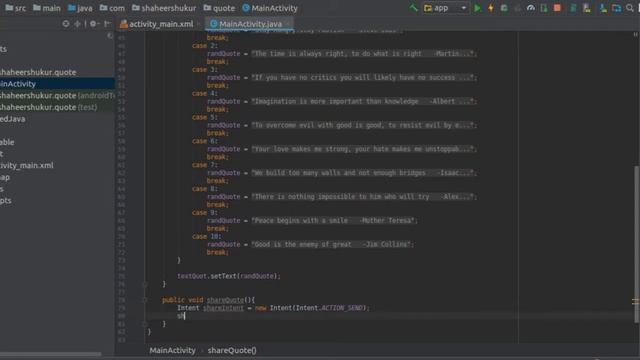Viewport: 640px width, 360px height.
Task: Open the Profiler gauge icon
Action: [531, 8]
